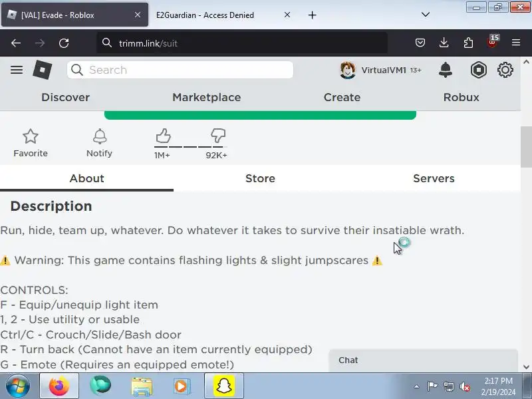Screen dimensions: 532x399
Task: Open the network tray icon
Action: (449, 386)
